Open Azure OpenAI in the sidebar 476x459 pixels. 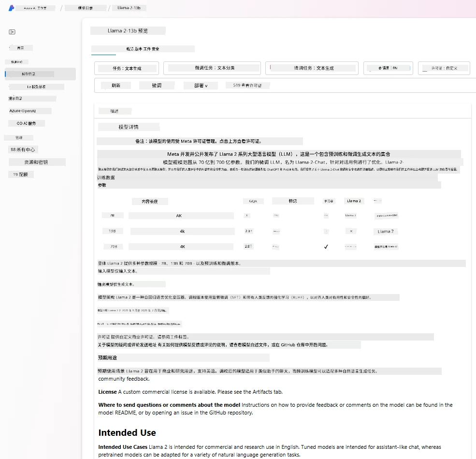(22, 111)
